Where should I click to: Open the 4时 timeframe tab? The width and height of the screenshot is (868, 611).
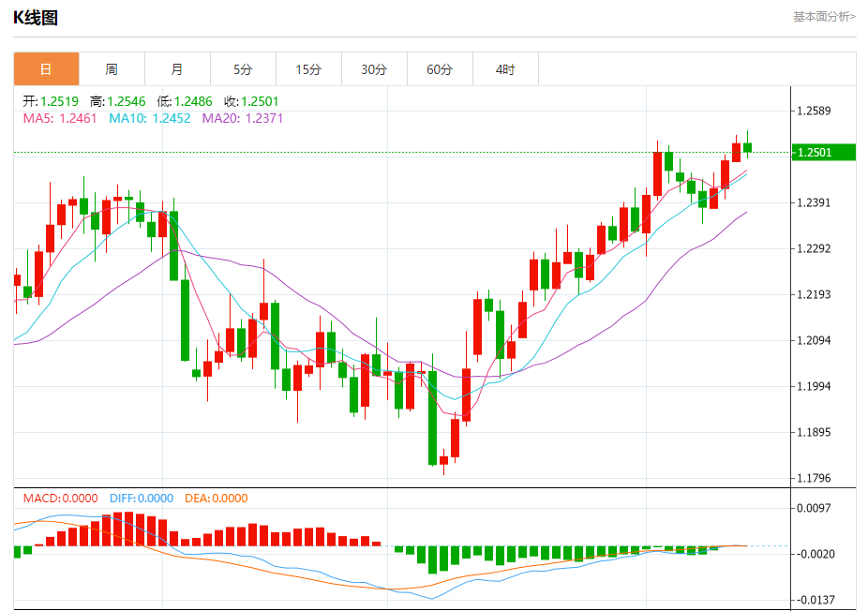(505, 69)
